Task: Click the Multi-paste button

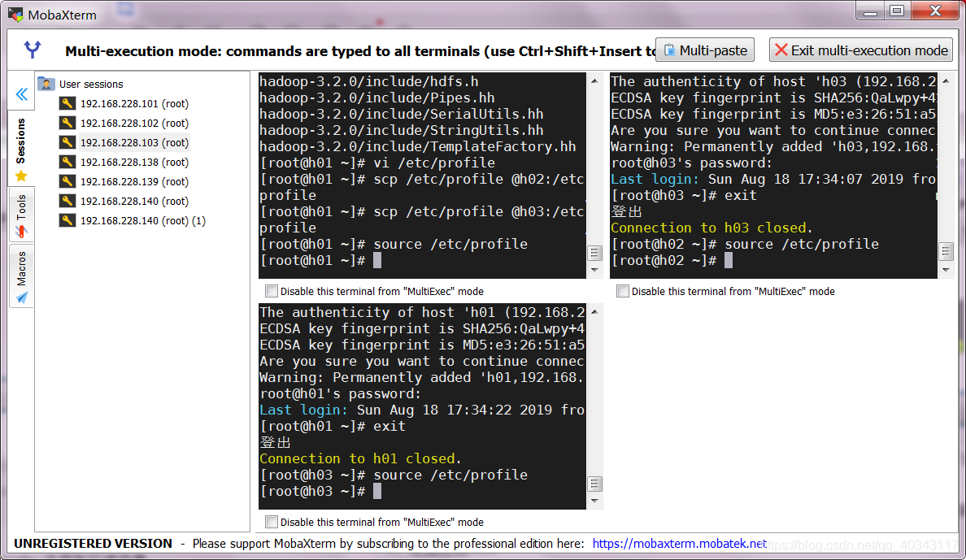Action: click(705, 50)
